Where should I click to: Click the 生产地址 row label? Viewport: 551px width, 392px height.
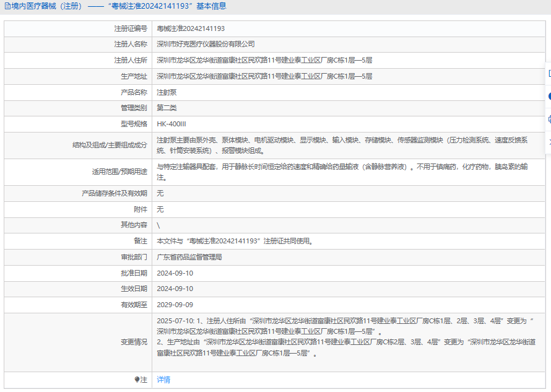click(134, 76)
